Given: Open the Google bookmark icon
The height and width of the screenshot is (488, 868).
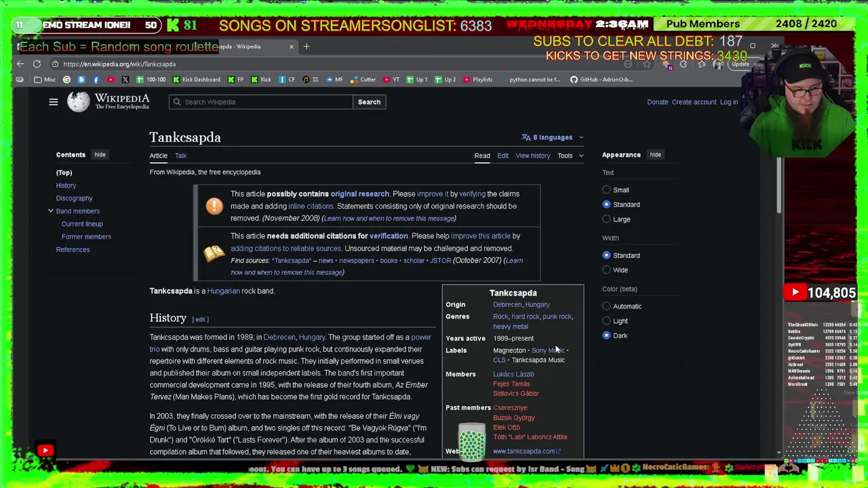Looking at the screenshot, I should coord(66,79).
